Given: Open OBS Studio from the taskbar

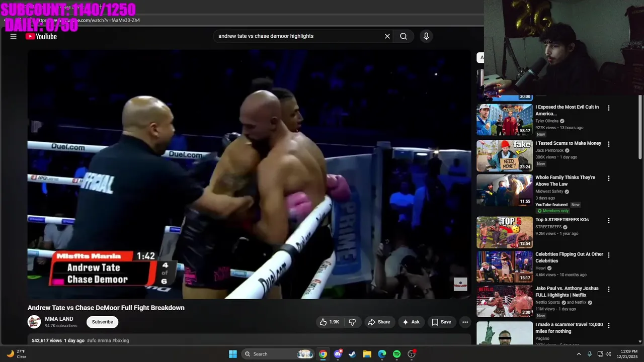Looking at the screenshot, I should pyautogui.click(x=412, y=354).
